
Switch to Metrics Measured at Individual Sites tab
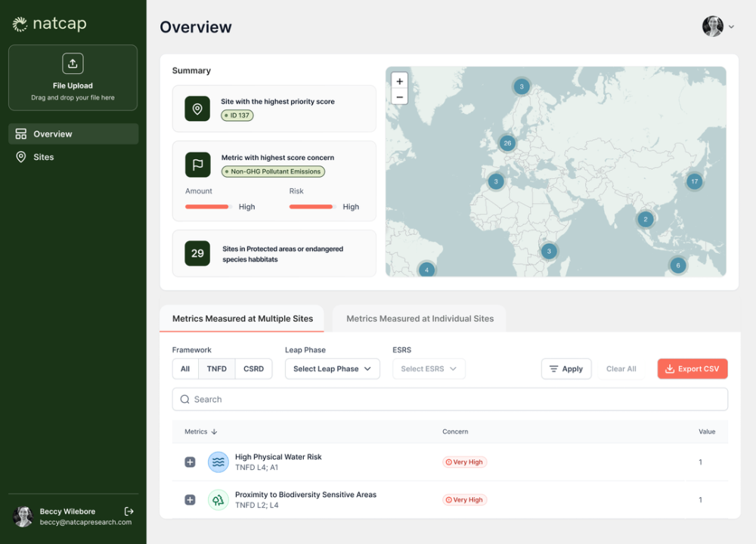point(420,319)
